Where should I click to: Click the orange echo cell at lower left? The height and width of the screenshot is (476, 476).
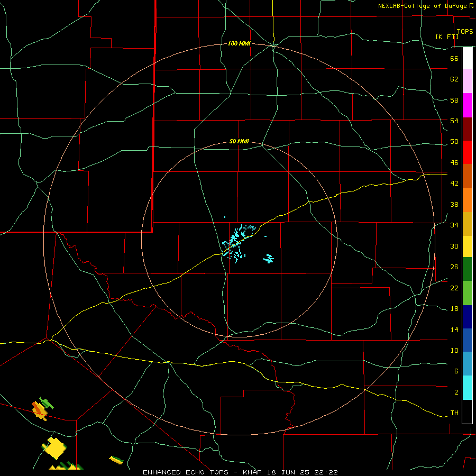click(x=40, y=410)
